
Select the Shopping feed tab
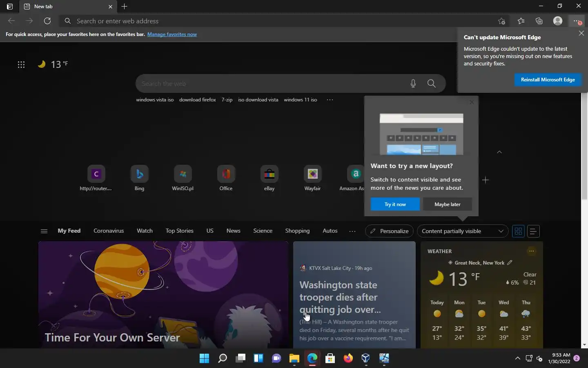[297, 231]
